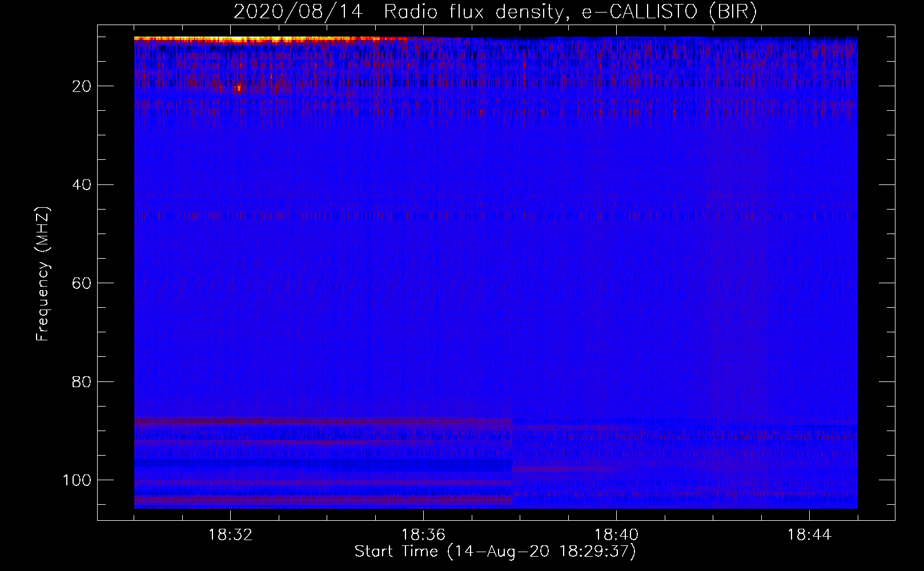Click the 80 MHz frequency tick label
The height and width of the screenshot is (571, 924).
coord(82,381)
